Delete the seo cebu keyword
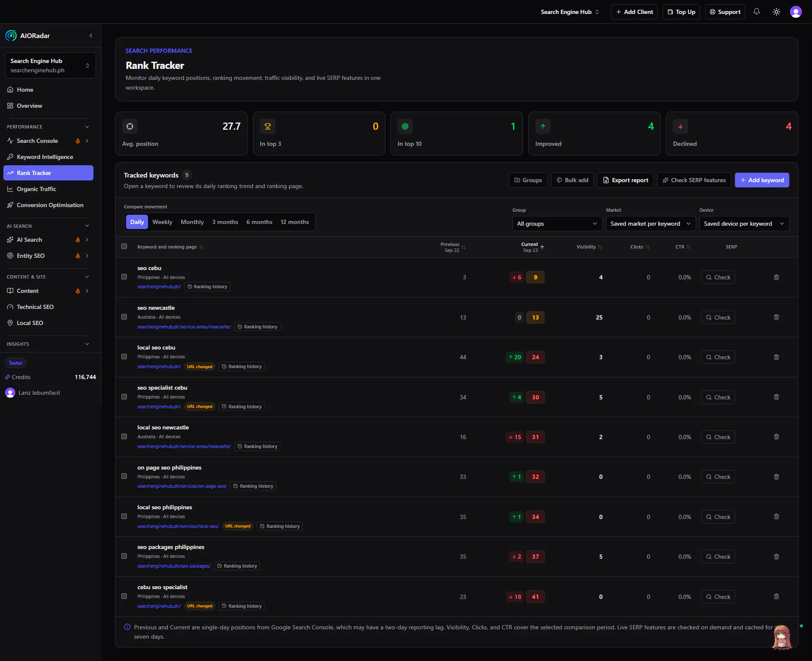The image size is (812, 661). pos(776,277)
